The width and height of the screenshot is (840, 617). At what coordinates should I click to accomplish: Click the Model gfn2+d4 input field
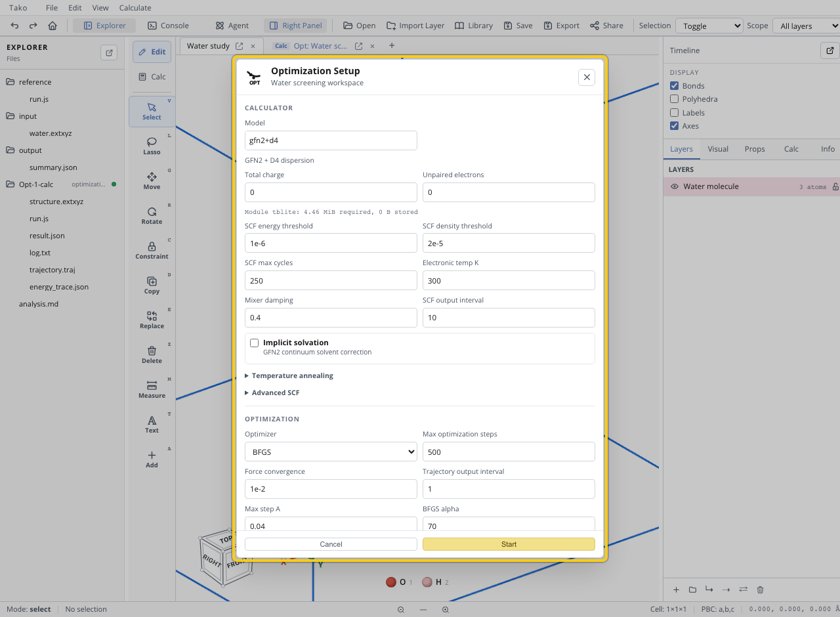(331, 140)
